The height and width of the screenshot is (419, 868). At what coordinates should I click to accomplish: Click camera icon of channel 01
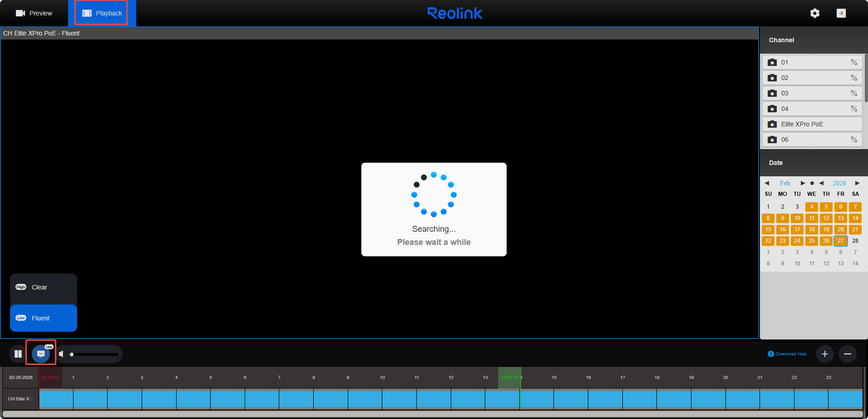tap(772, 62)
